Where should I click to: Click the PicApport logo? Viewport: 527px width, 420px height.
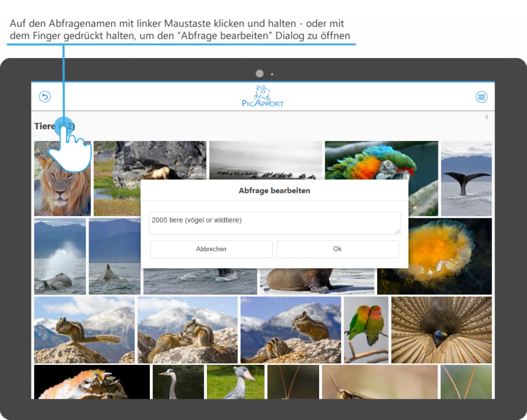(x=262, y=96)
